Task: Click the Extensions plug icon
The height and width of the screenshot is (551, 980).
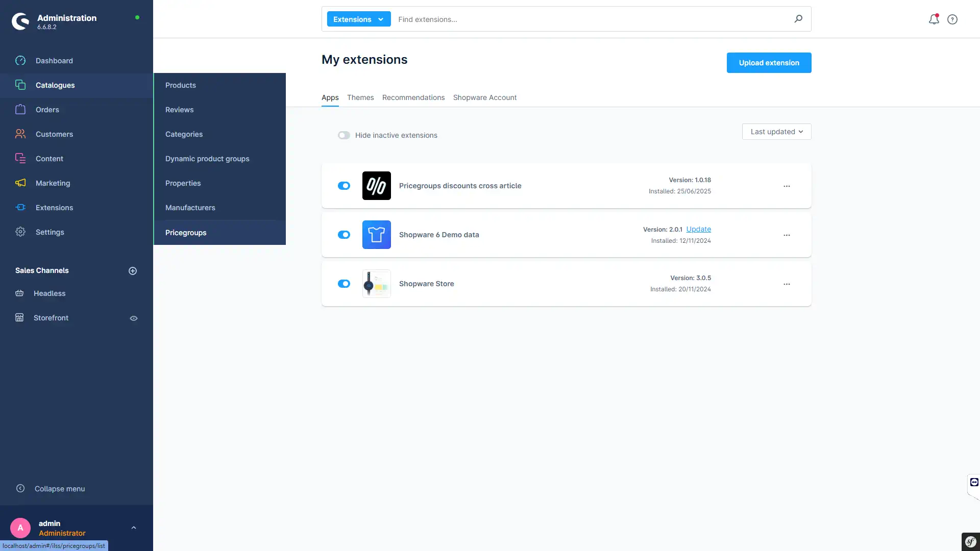Action: click(x=20, y=207)
